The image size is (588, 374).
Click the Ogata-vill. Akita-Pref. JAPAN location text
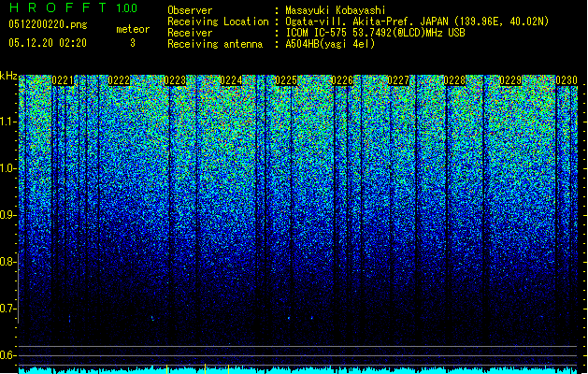tap(418, 22)
